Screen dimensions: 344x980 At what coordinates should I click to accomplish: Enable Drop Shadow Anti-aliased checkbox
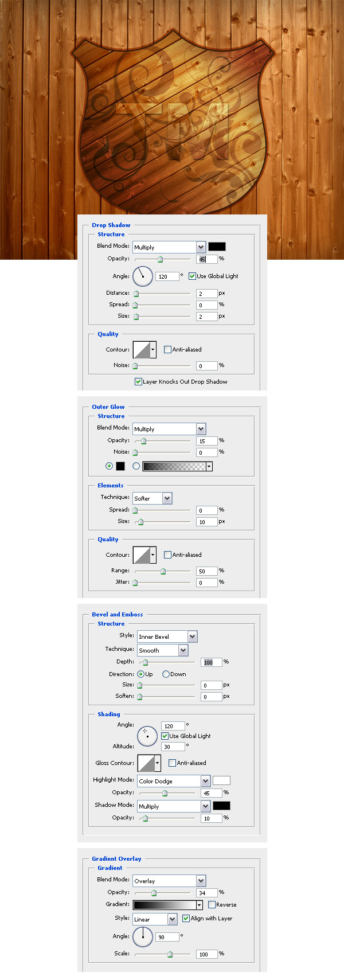point(167,349)
